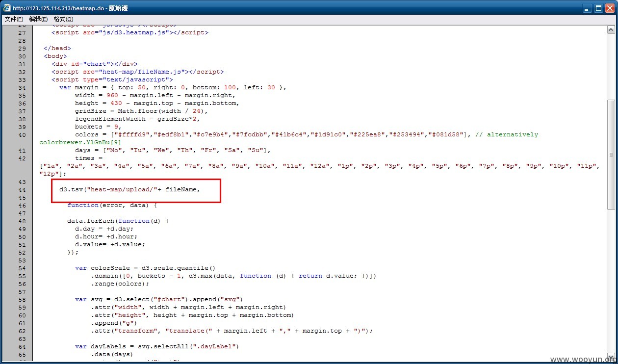Click the d3.tsv("heat-map/upload/" line

coord(129,189)
